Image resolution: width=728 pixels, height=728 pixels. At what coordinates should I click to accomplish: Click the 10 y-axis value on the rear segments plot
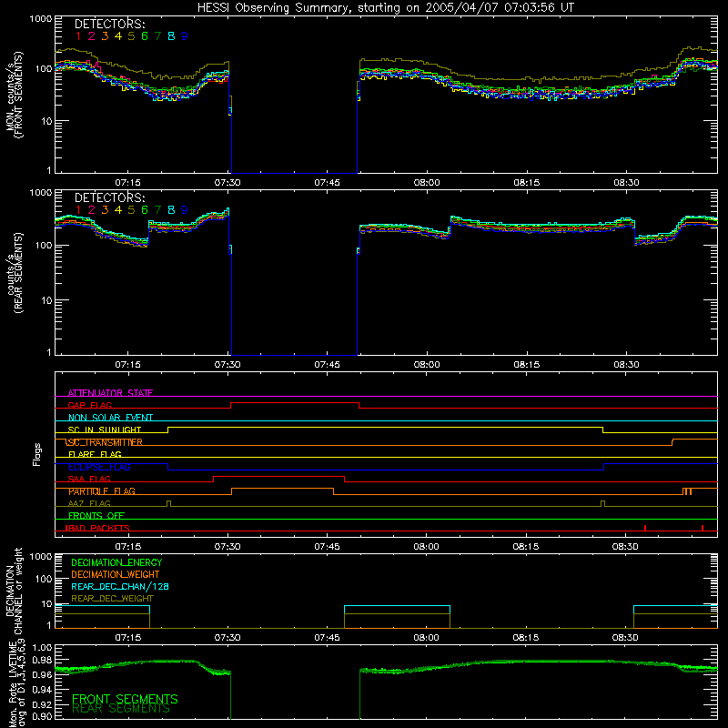[x=45, y=300]
